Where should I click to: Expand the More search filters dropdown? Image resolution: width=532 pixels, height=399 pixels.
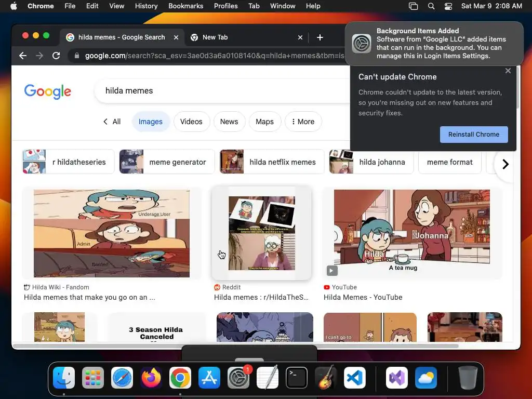(x=303, y=122)
